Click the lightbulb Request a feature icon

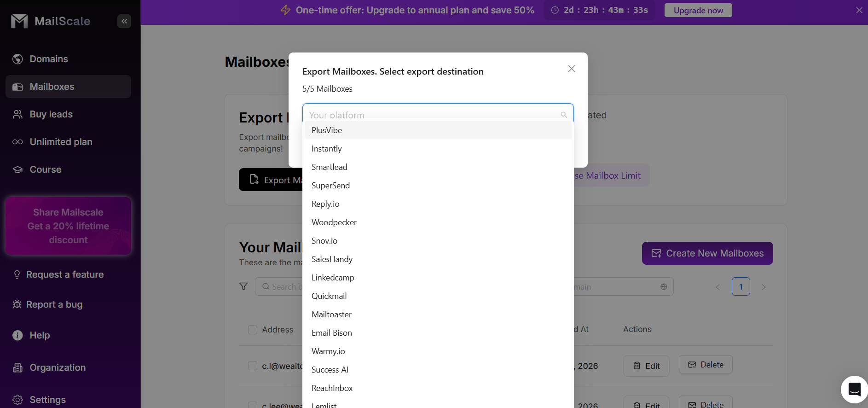pyautogui.click(x=17, y=274)
